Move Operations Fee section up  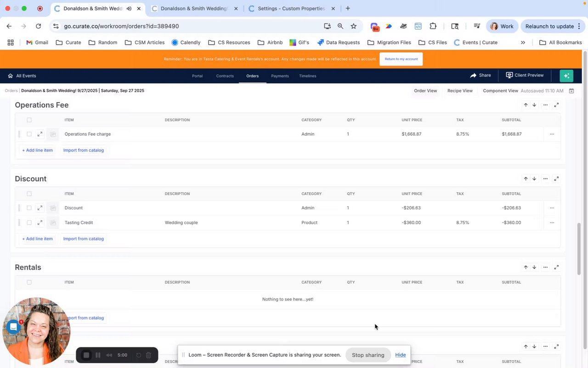click(x=526, y=105)
